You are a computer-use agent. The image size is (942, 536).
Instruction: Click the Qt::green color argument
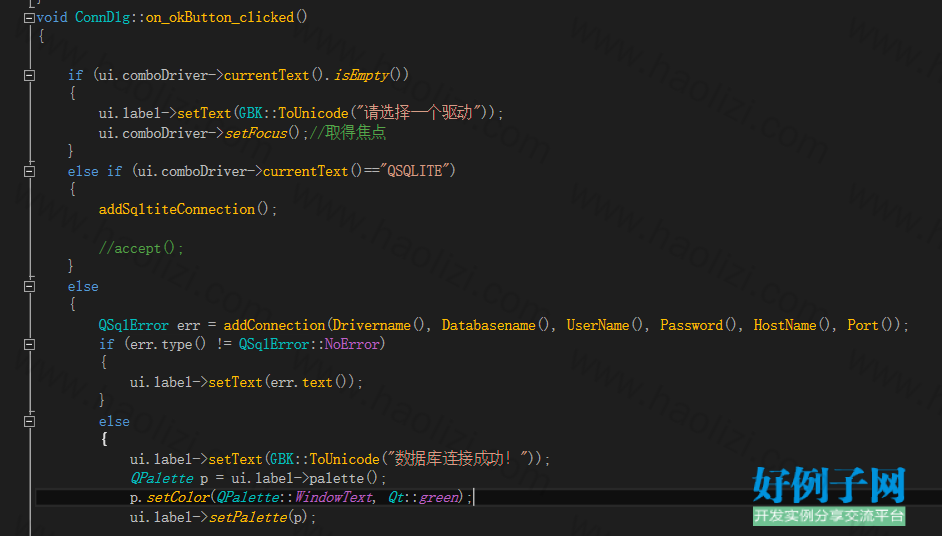[x=422, y=498]
